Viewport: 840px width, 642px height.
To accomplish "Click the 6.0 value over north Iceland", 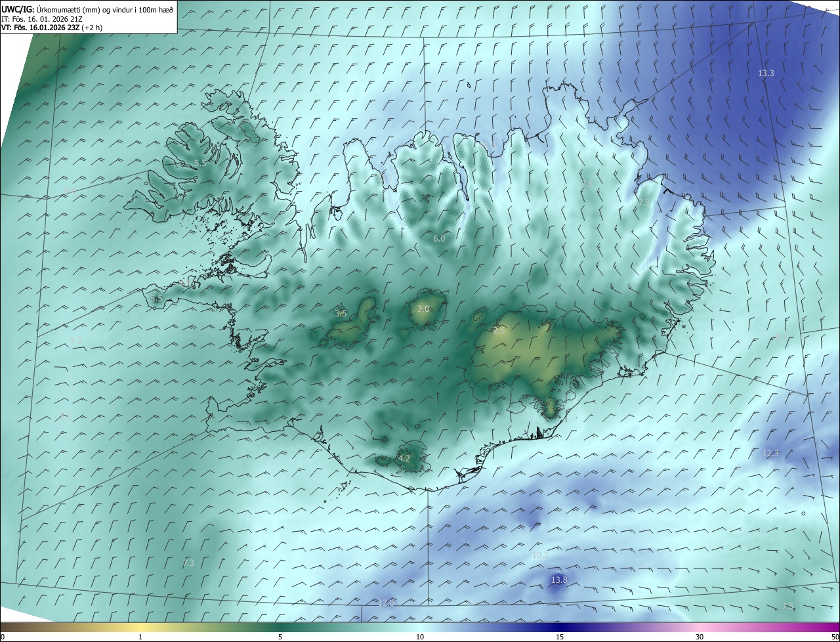I will pyautogui.click(x=439, y=239).
